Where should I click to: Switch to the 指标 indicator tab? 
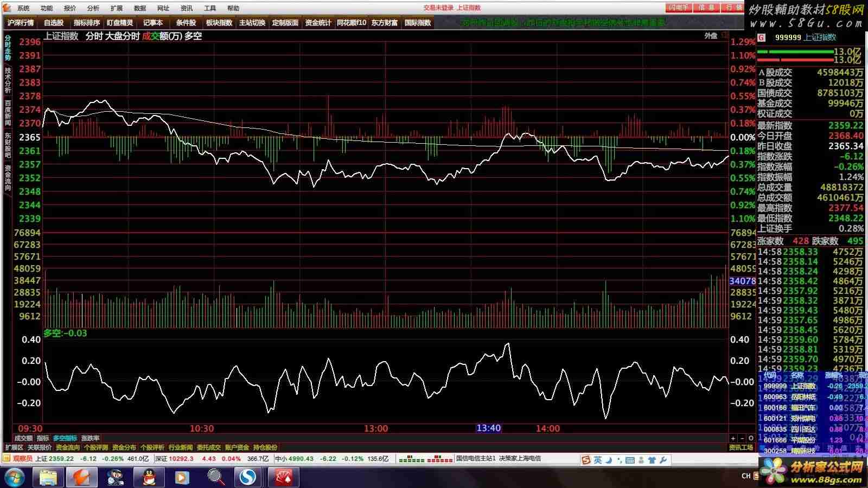click(43, 438)
